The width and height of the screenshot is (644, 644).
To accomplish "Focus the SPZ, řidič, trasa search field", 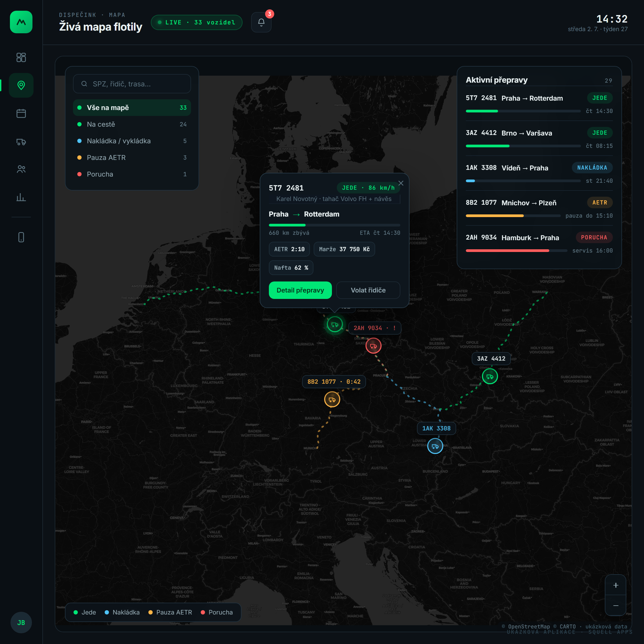I will click(x=132, y=84).
